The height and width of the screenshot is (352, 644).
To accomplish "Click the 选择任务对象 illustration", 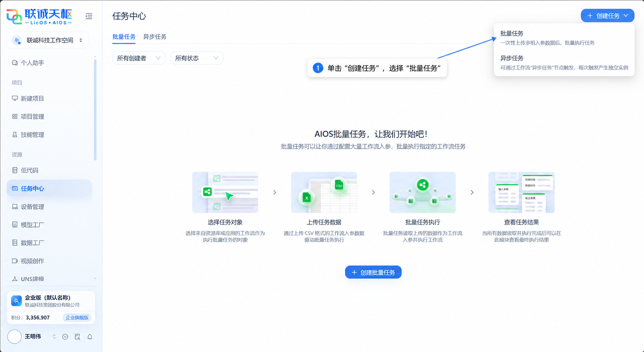I will [x=225, y=193].
